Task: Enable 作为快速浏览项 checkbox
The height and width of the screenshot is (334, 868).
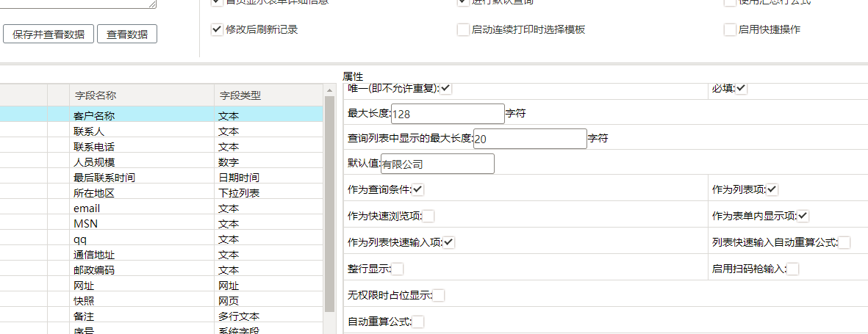Action: (x=428, y=216)
